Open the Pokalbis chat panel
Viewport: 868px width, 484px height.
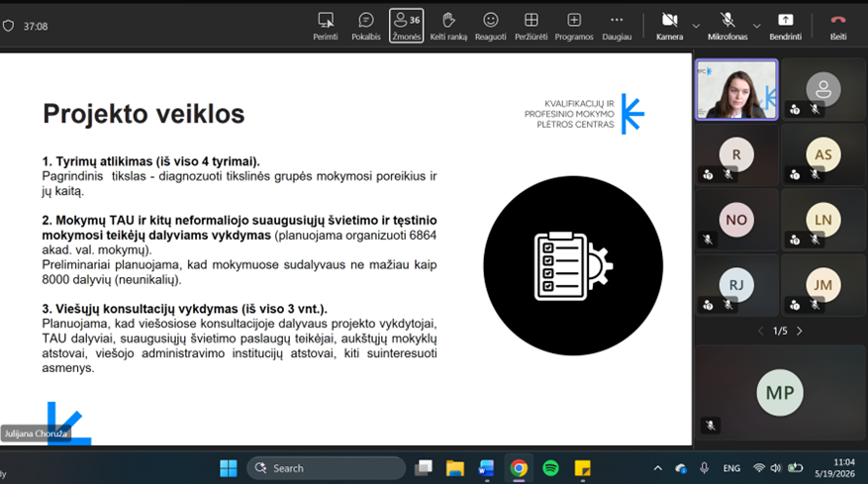(x=366, y=26)
